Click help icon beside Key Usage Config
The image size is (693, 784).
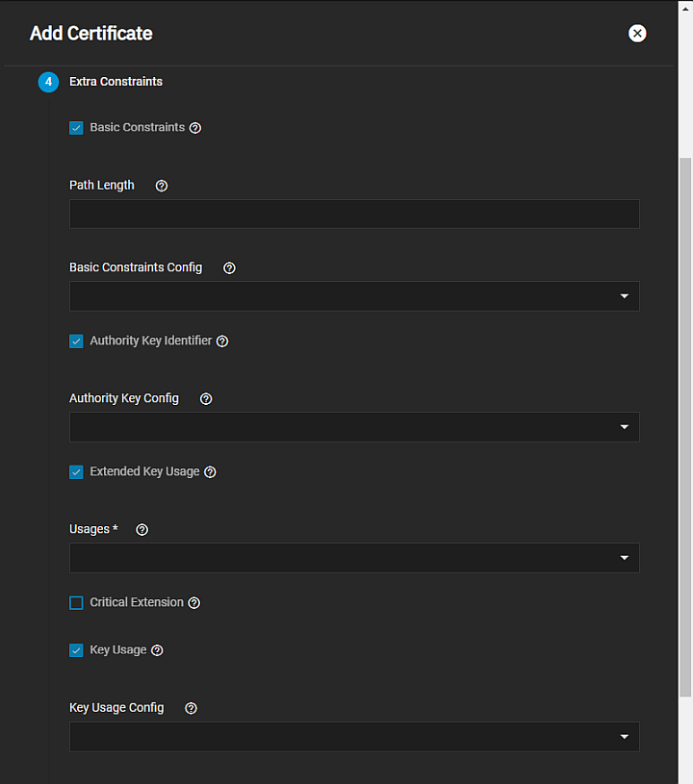click(x=191, y=709)
